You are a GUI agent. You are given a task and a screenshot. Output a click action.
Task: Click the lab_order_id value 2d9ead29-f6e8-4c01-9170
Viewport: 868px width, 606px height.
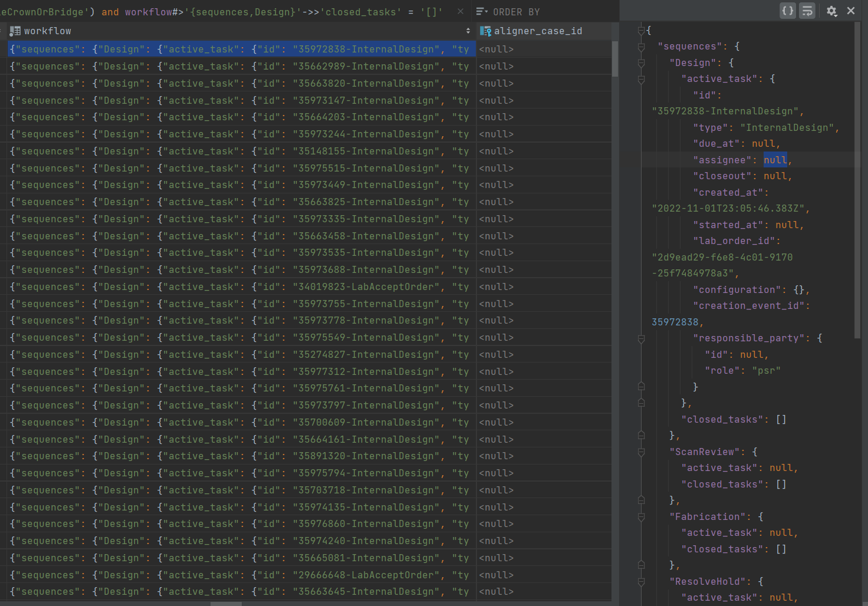[722, 258]
